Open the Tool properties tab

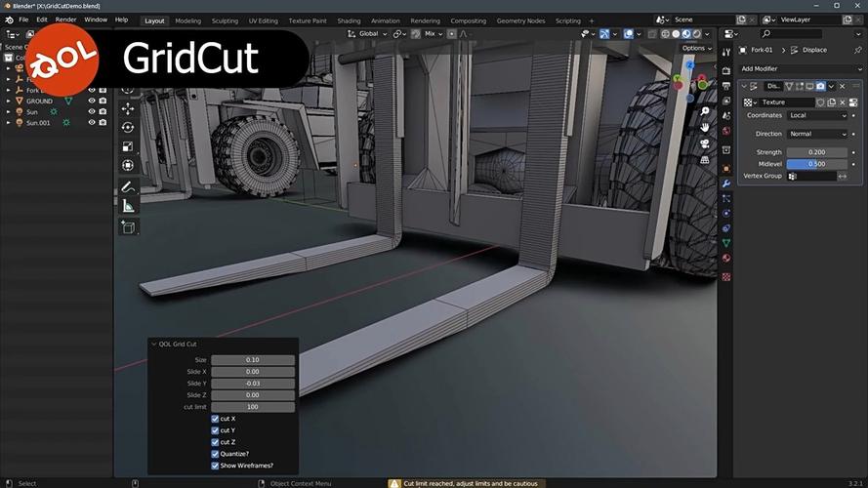pyautogui.click(x=726, y=52)
